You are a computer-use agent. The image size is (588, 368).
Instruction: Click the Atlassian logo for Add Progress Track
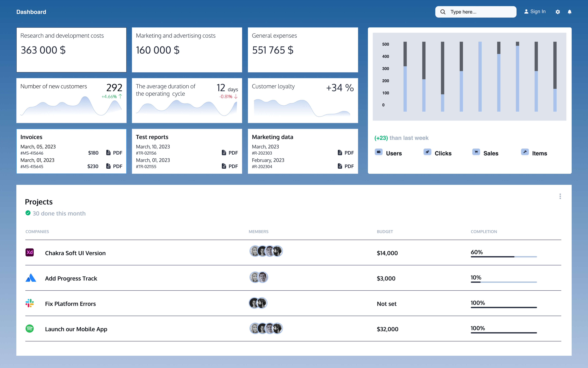tap(31, 278)
